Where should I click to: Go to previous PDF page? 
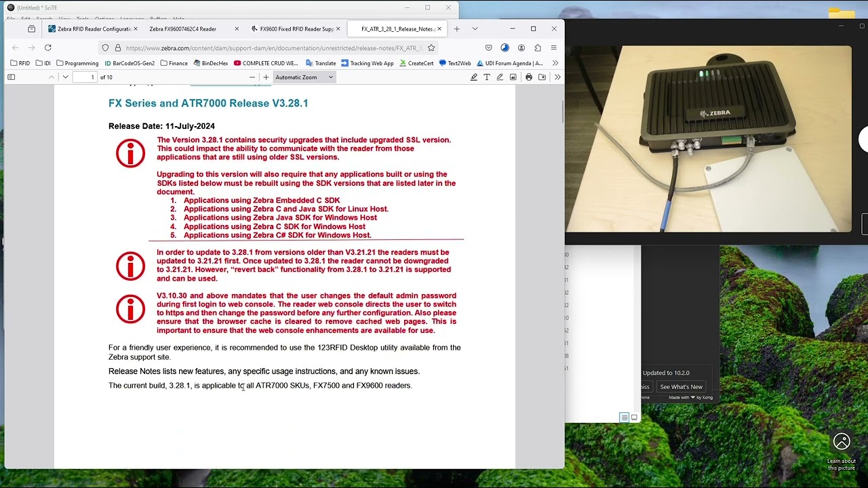(51, 77)
